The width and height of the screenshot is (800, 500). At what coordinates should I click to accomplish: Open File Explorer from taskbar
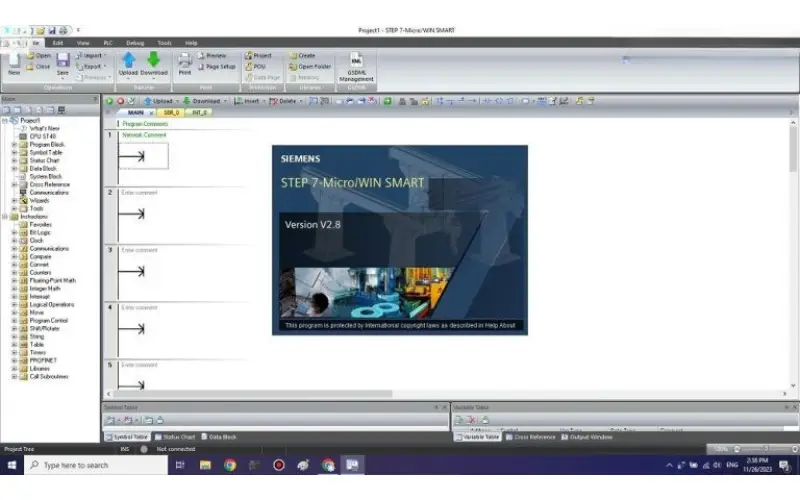pos(205,465)
